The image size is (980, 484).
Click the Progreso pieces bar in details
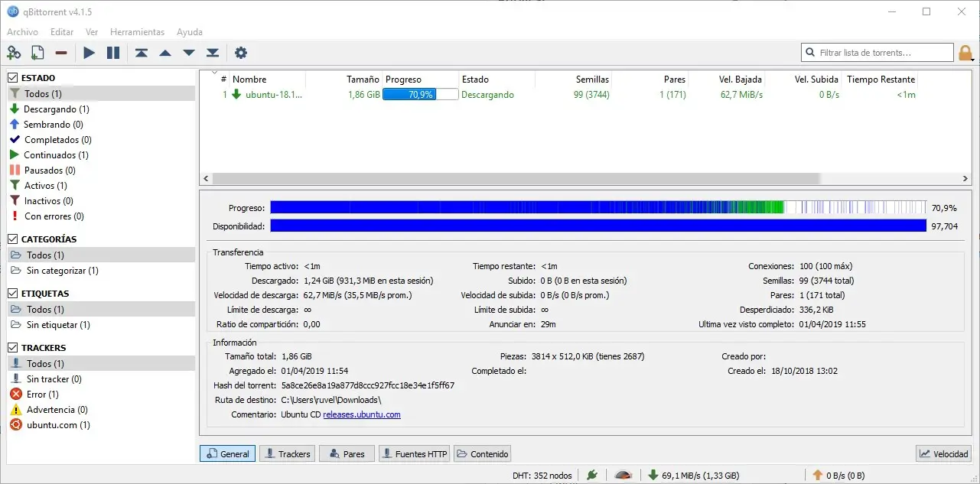click(x=598, y=207)
